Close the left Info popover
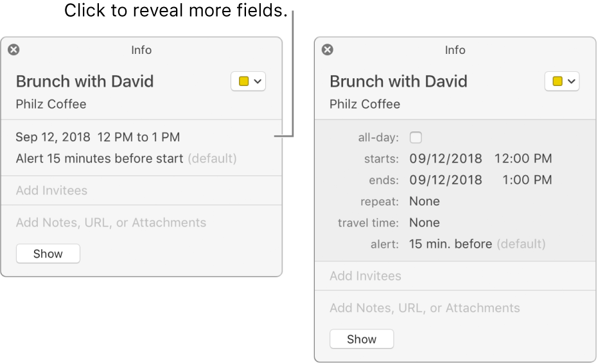The height and width of the screenshot is (364, 598). pos(13,49)
